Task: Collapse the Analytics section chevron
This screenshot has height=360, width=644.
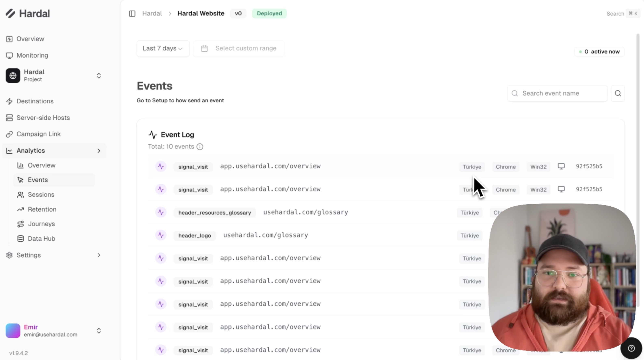Action: (x=99, y=151)
